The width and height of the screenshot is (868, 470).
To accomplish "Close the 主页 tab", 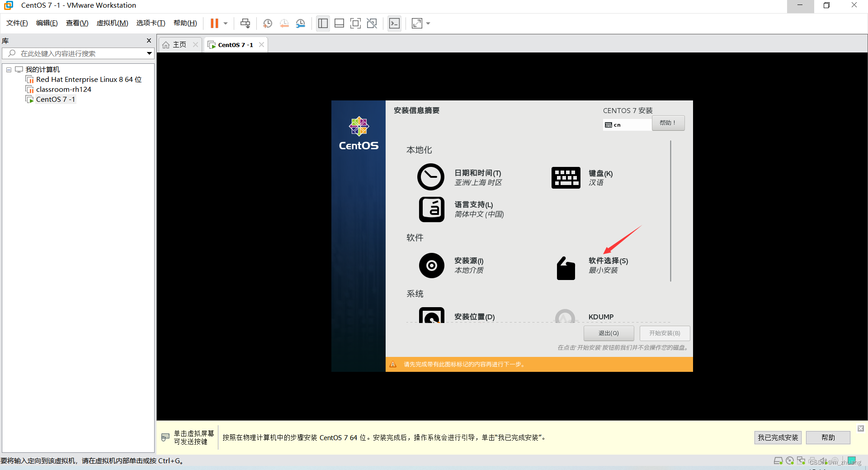I will point(196,45).
